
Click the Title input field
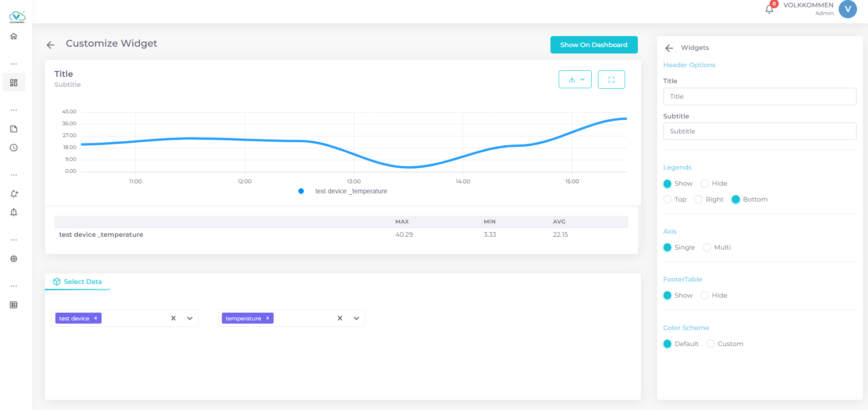(x=760, y=96)
